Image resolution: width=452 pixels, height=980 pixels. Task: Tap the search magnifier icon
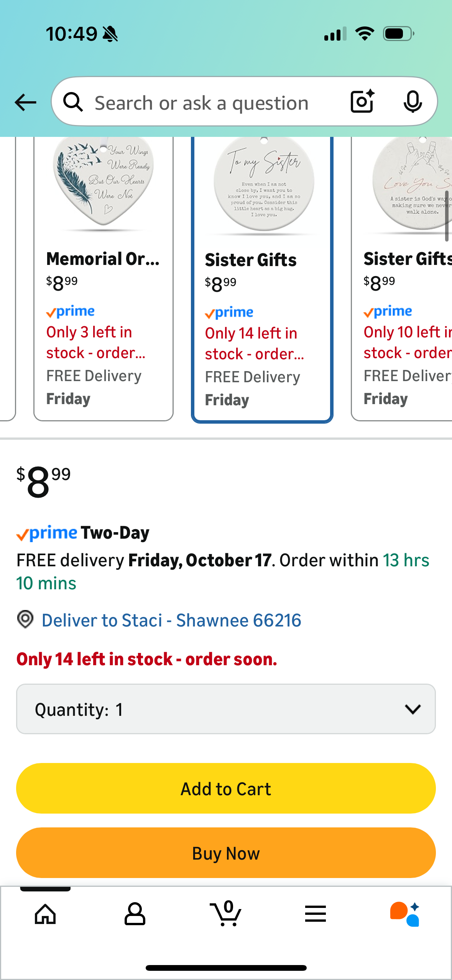(x=73, y=102)
